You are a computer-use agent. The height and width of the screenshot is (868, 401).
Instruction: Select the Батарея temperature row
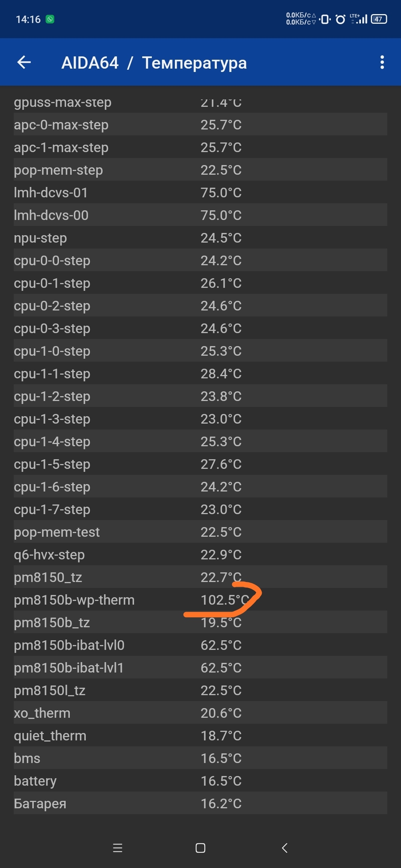[x=200, y=803]
